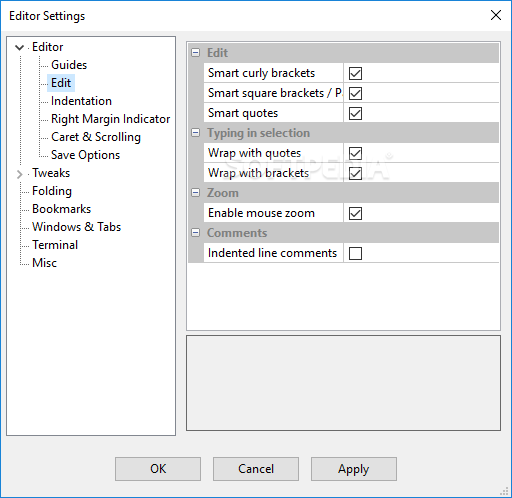Select Indentation in the settings tree
The width and height of the screenshot is (512, 498).
[x=81, y=101]
